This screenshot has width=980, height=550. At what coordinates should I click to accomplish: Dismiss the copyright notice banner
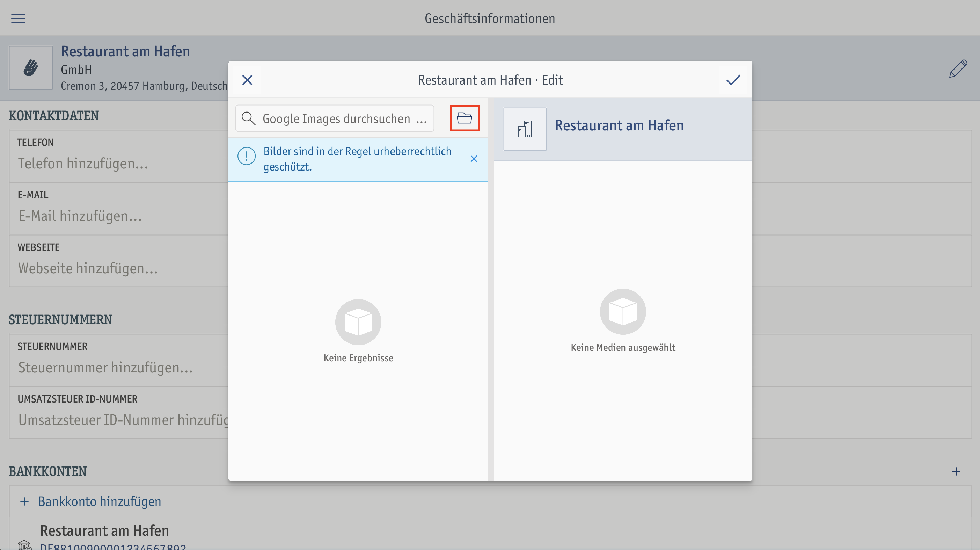[x=474, y=159]
